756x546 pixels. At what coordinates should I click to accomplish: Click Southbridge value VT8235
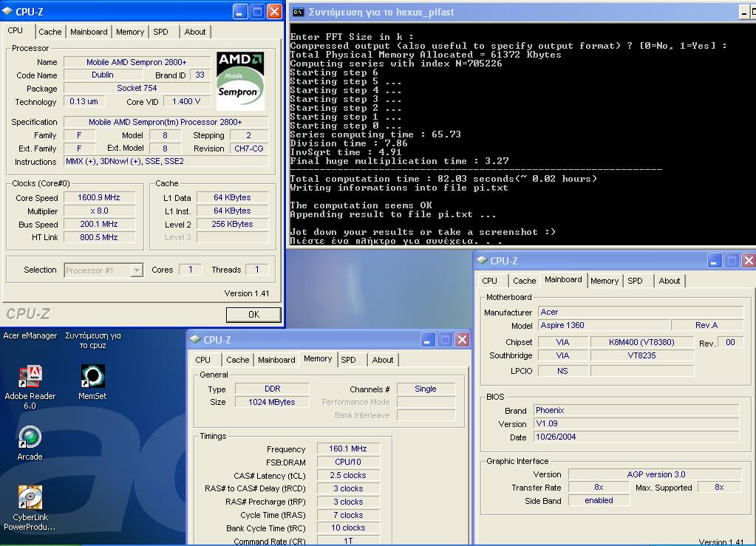pos(641,355)
